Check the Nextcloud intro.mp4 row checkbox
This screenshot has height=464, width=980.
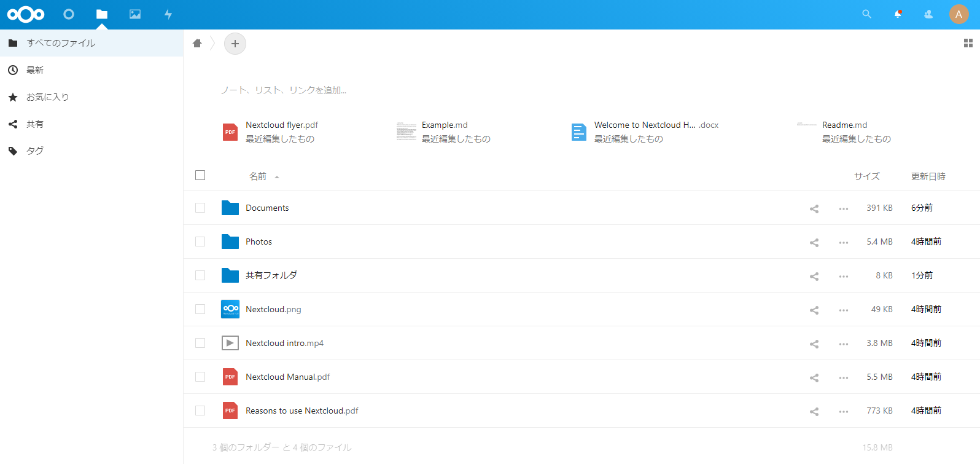pyautogui.click(x=200, y=343)
